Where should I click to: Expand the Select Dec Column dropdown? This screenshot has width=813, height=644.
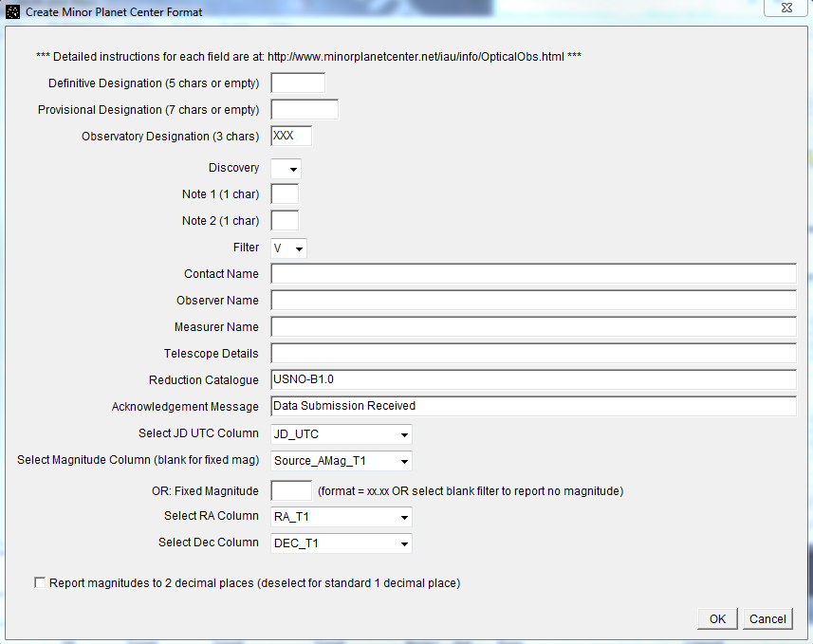click(x=342, y=543)
